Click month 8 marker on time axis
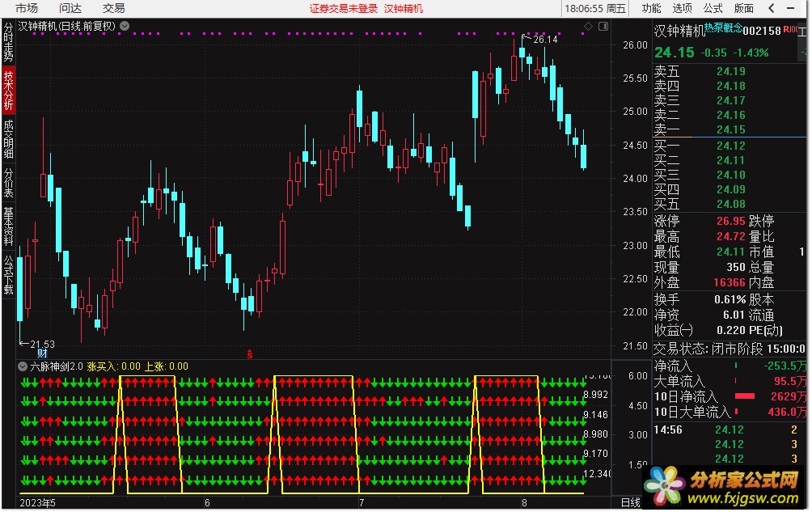The image size is (812, 512). (524, 502)
